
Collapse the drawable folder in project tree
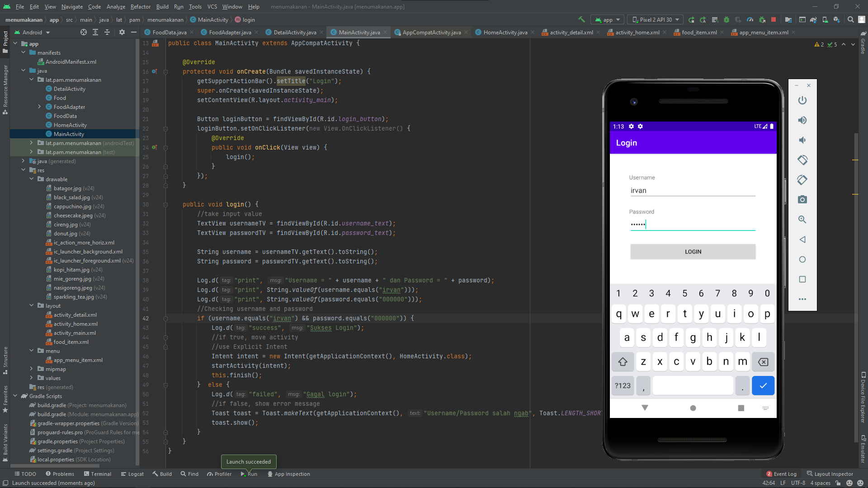pos(32,179)
